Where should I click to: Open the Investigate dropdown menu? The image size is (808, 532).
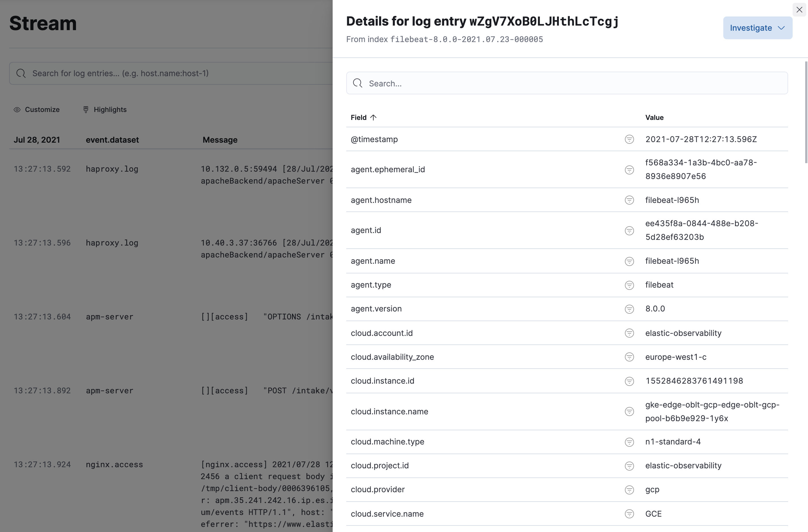point(757,28)
